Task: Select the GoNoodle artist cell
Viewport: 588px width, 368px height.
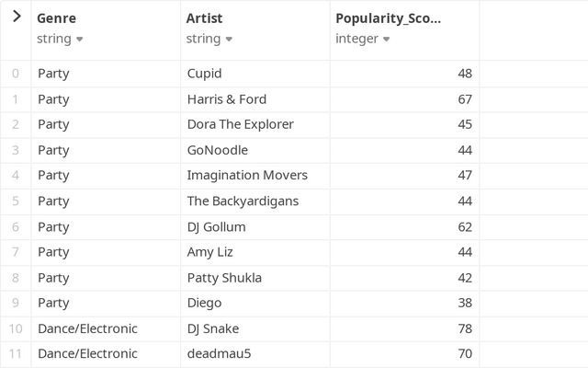Action: (255, 150)
